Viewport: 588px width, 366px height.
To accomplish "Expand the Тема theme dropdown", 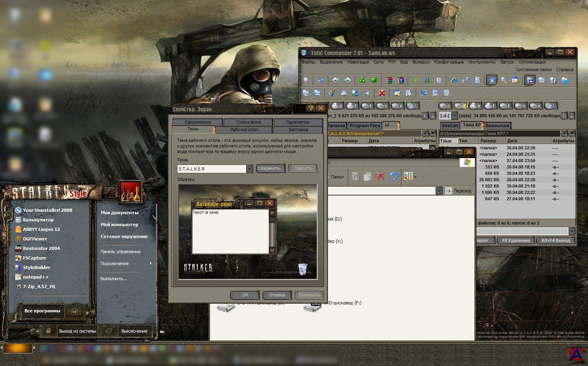I will coord(249,169).
